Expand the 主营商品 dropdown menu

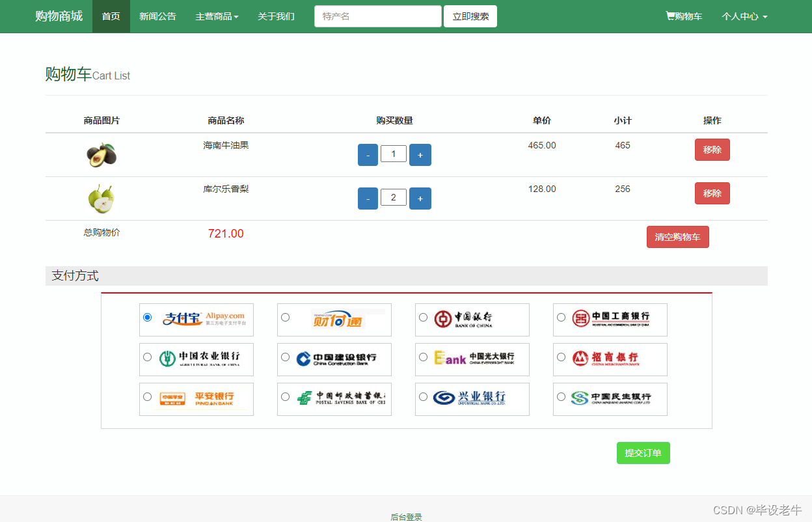tap(217, 16)
